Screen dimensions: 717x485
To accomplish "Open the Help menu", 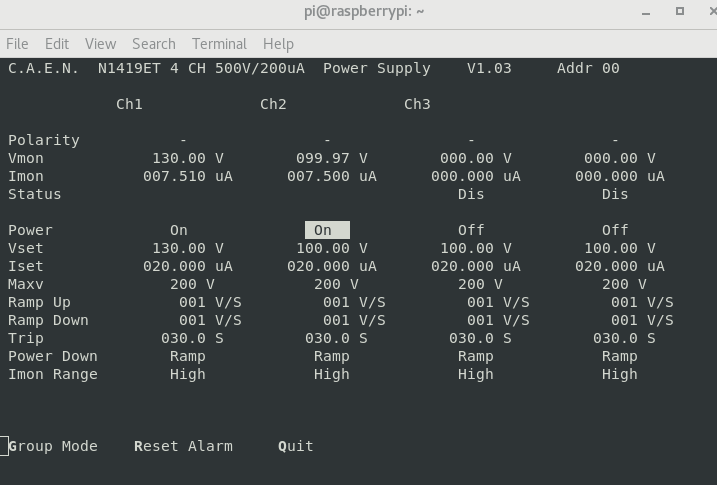I will click(x=278, y=44).
